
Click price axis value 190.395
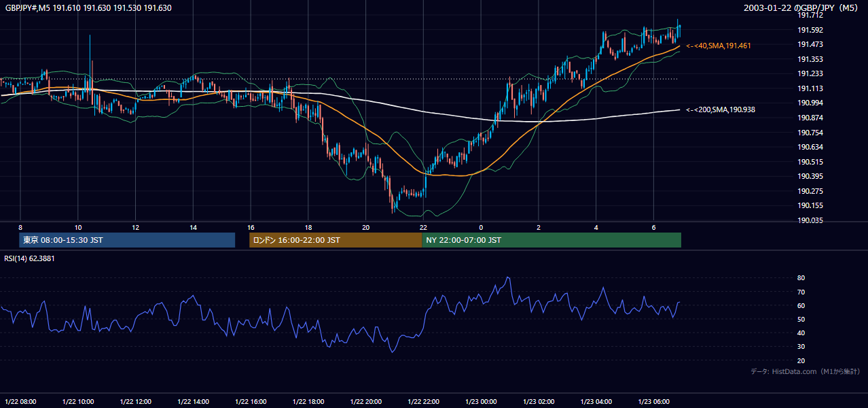[810, 176]
